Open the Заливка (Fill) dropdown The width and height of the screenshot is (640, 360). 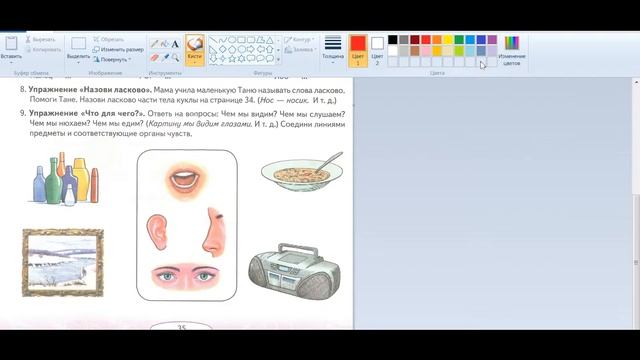(300, 49)
